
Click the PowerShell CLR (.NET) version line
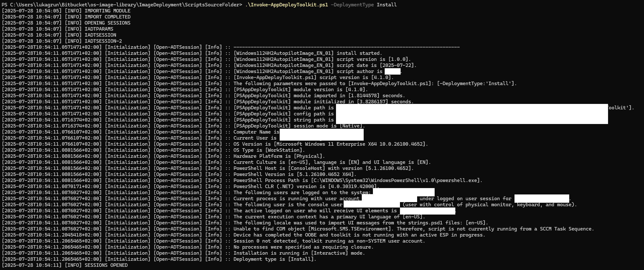[306, 186]
